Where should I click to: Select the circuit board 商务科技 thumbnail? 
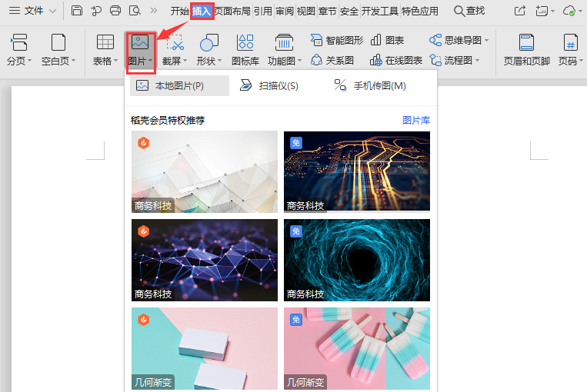(357, 171)
